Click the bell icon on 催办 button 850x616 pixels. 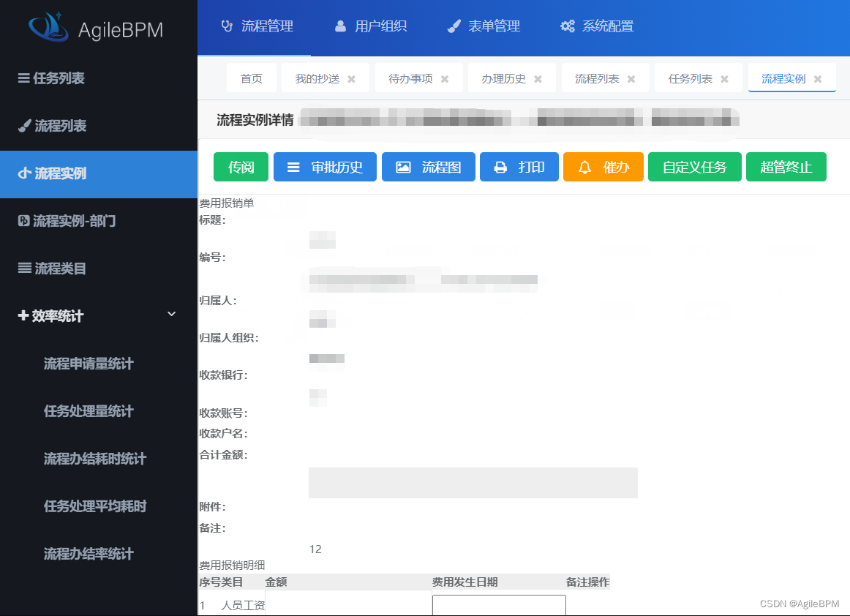click(x=584, y=167)
